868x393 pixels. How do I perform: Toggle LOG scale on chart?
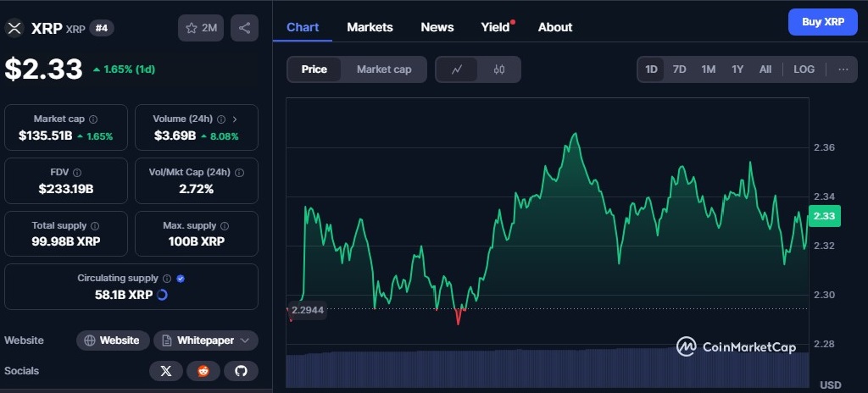804,69
